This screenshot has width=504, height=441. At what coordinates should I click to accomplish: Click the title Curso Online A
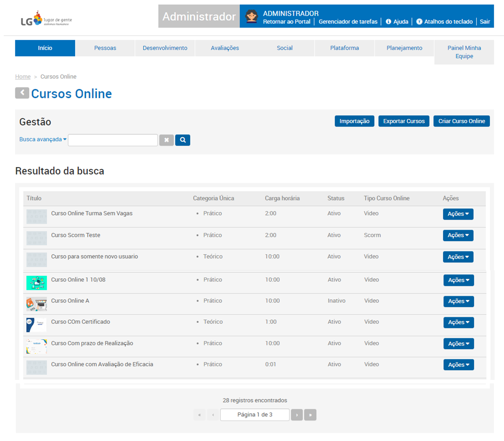tap(70, 301)
